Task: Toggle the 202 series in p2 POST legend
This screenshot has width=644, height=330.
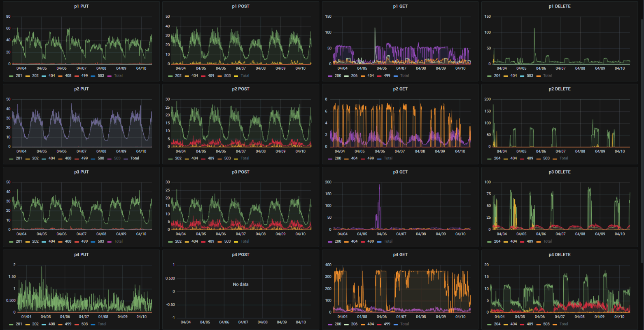Action: [x=178, y=158]
